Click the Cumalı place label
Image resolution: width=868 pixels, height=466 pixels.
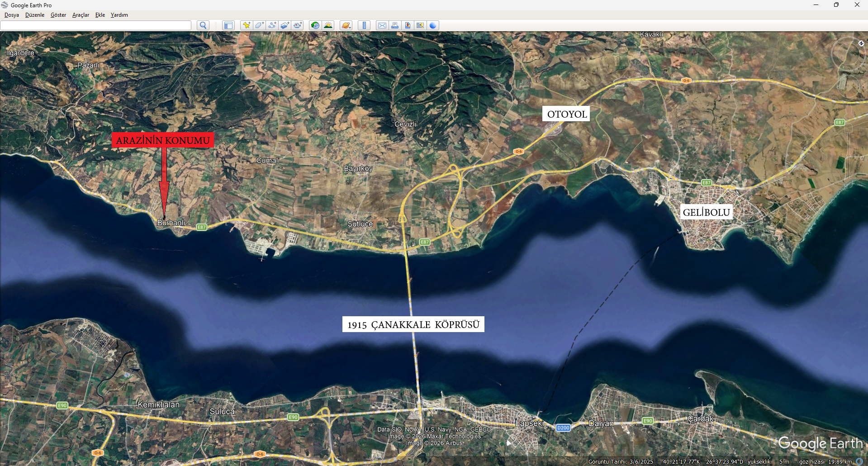pyautogui.click(x=268, y=160)
